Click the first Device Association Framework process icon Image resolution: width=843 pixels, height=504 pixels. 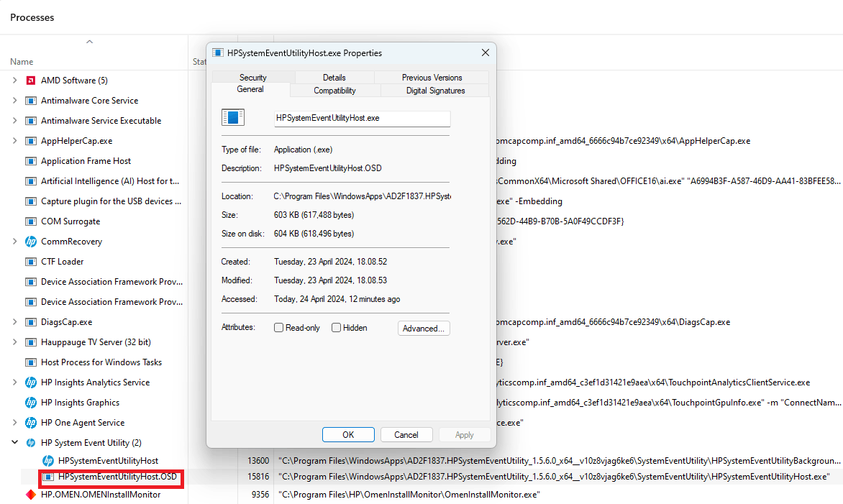[x=31, y=282]
